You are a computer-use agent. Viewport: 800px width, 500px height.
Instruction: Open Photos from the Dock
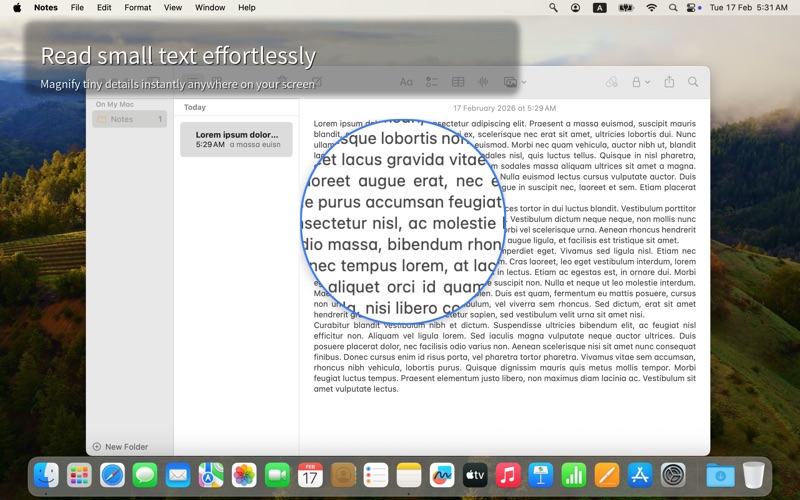[244, 476]
